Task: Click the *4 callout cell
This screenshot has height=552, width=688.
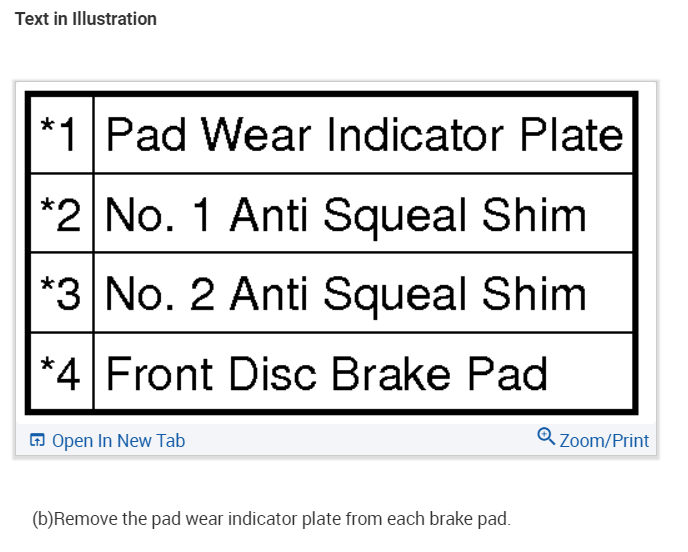Action: [x=60, y=372]
